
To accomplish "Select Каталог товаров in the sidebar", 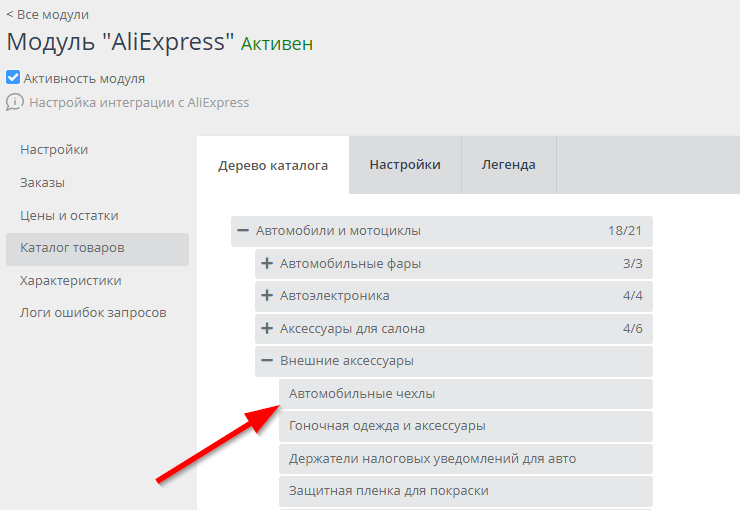I will (x=72, y=248).
